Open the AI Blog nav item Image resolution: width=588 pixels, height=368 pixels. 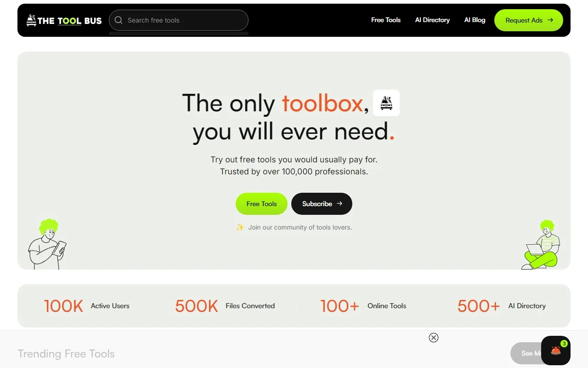pyautogui.click(x=475, y=20)
